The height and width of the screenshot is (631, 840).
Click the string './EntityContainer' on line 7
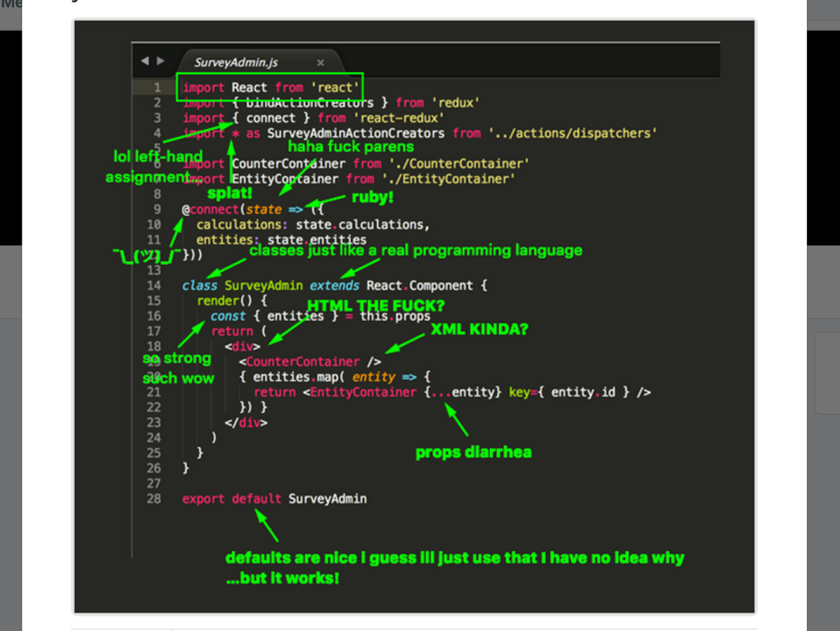point(448,179)
